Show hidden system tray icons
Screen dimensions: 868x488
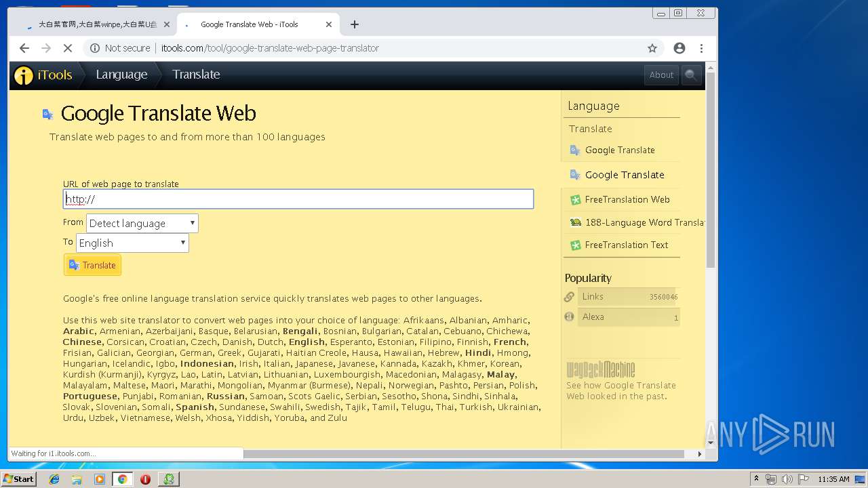coord(756,479)
